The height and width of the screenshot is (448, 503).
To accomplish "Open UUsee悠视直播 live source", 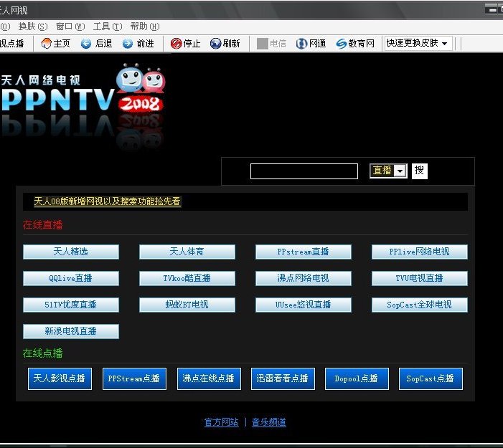I will tap(303, 305).
